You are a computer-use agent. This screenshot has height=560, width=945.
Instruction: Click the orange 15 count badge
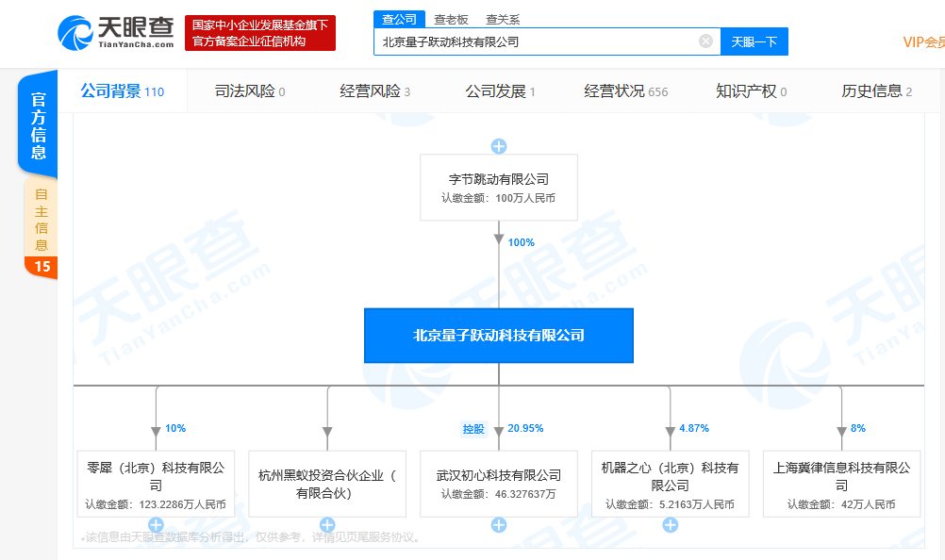[x=41, y=267]
